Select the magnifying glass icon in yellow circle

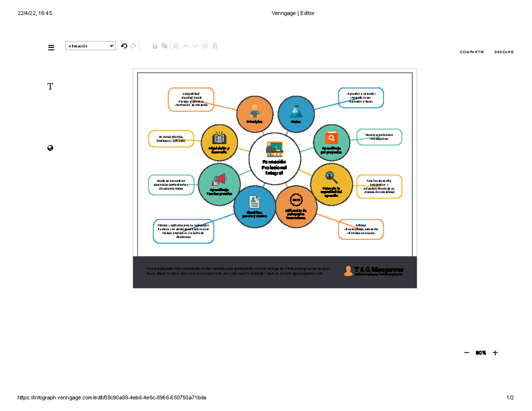coord(331,177)
